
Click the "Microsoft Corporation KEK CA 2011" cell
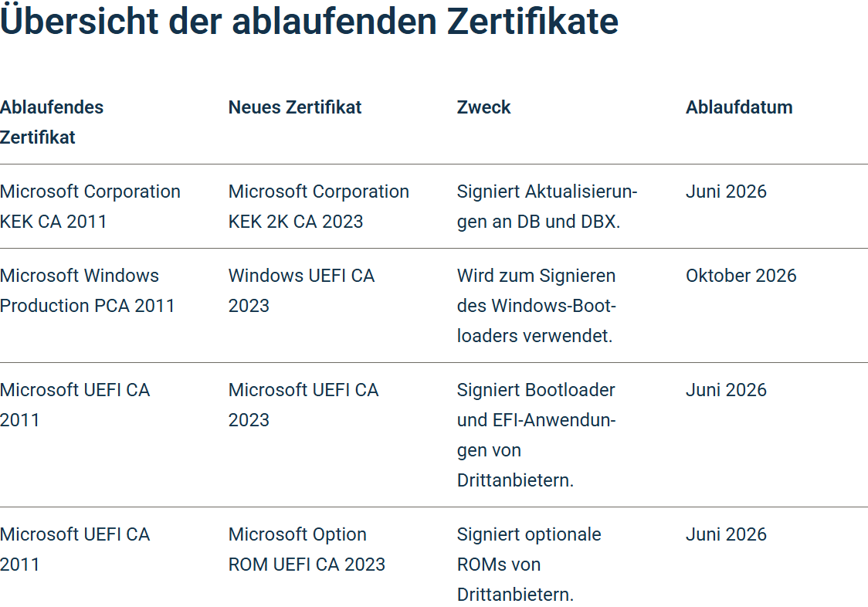tap(90, 206)
